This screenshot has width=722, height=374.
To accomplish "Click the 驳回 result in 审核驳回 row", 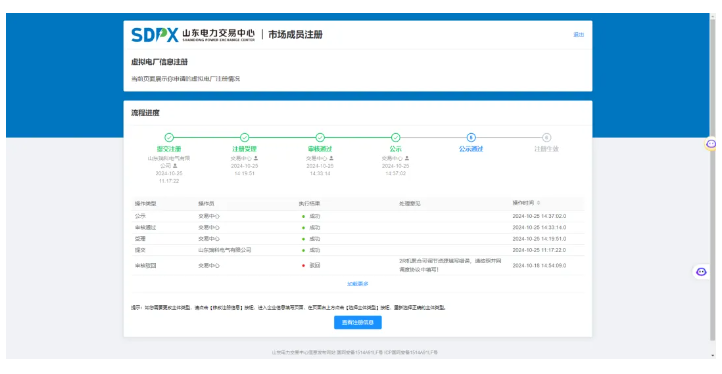I will (x=314, y=266).
